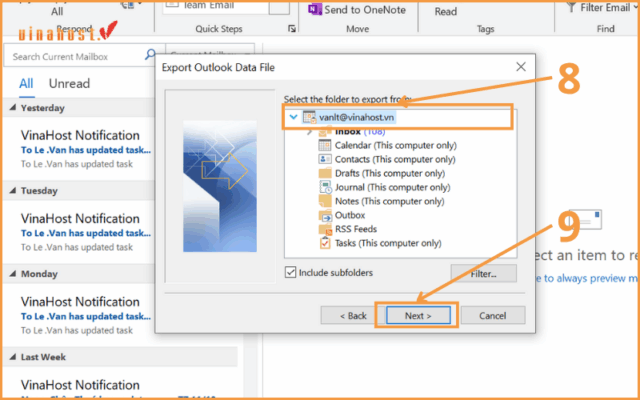The width and height of the screenshot is (640, 400).
Task: Collapse the Monday message group
Action: [12, 272]
